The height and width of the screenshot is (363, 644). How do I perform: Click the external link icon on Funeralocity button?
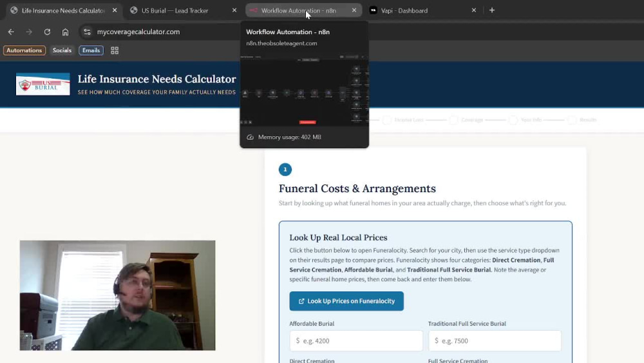click(301, 301)
